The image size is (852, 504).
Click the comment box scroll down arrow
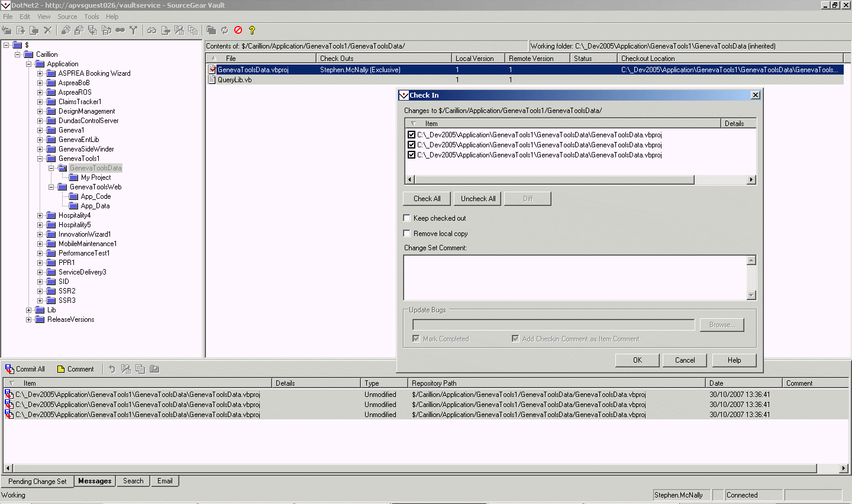[751, 296]
